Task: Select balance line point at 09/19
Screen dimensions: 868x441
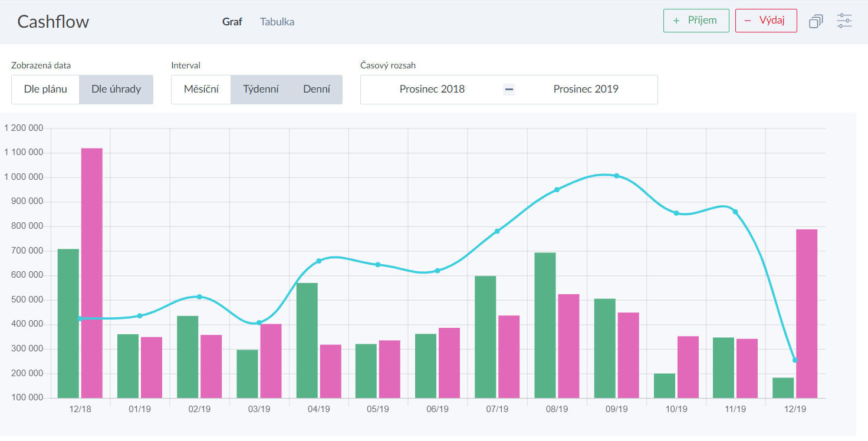Action: click(616, 176)
